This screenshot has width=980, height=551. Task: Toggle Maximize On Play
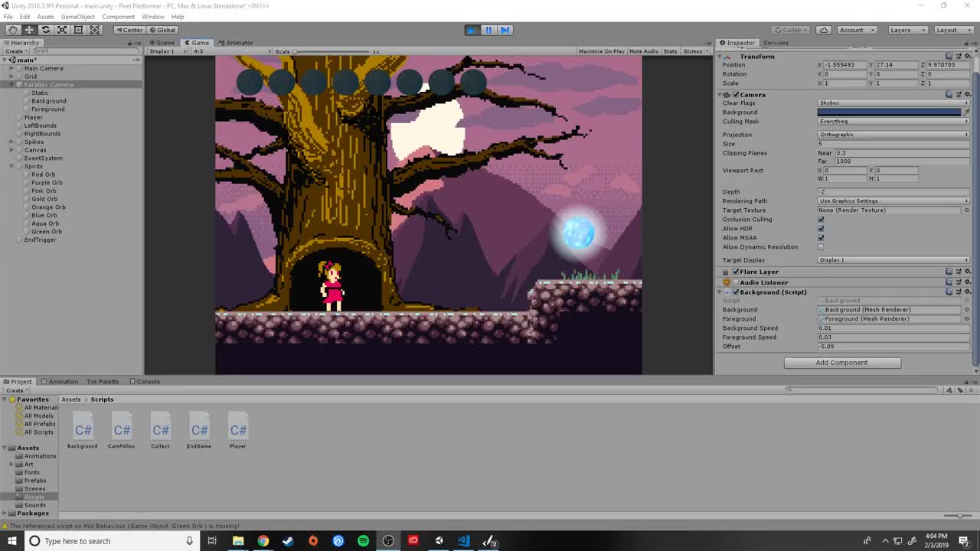(x=602, y=51)
